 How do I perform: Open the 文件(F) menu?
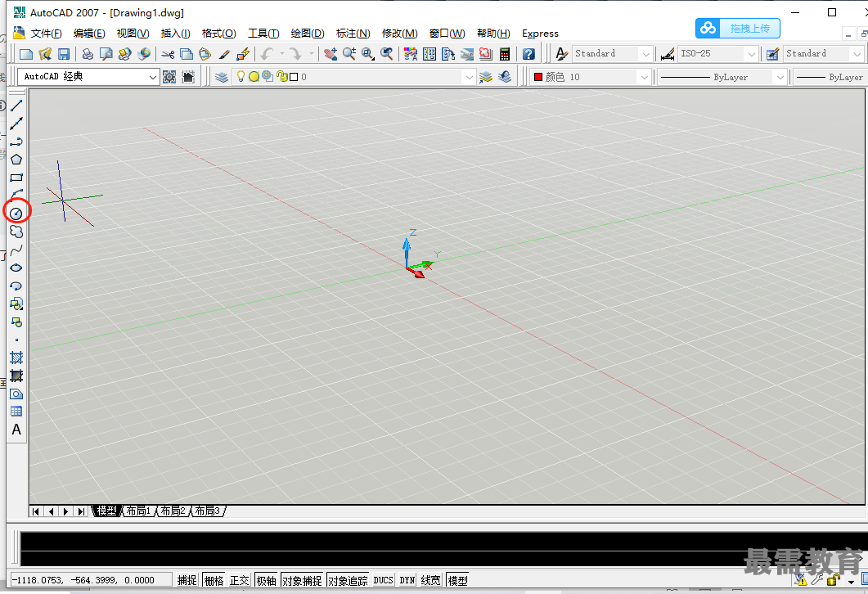[46, 34]
